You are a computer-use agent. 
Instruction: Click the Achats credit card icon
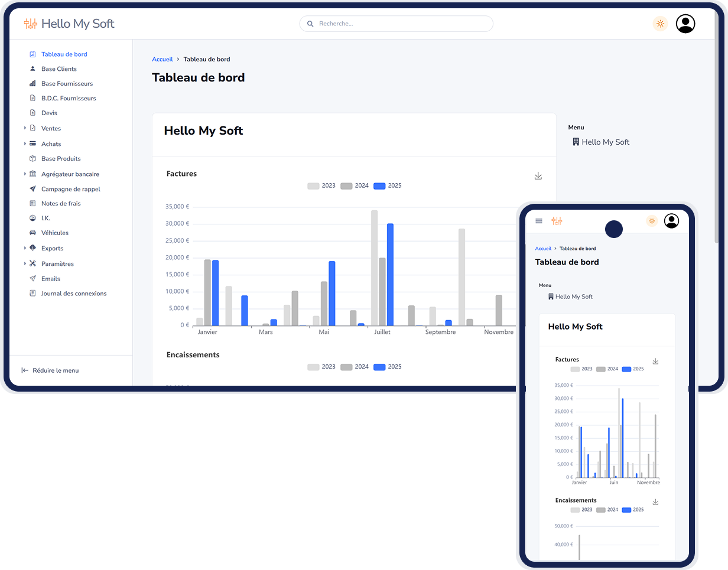(x=33, y=144)
